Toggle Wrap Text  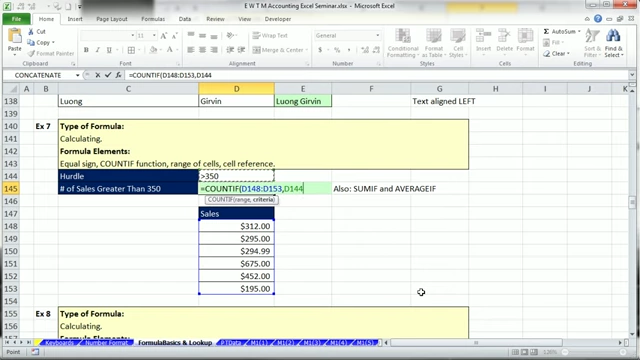270,36
